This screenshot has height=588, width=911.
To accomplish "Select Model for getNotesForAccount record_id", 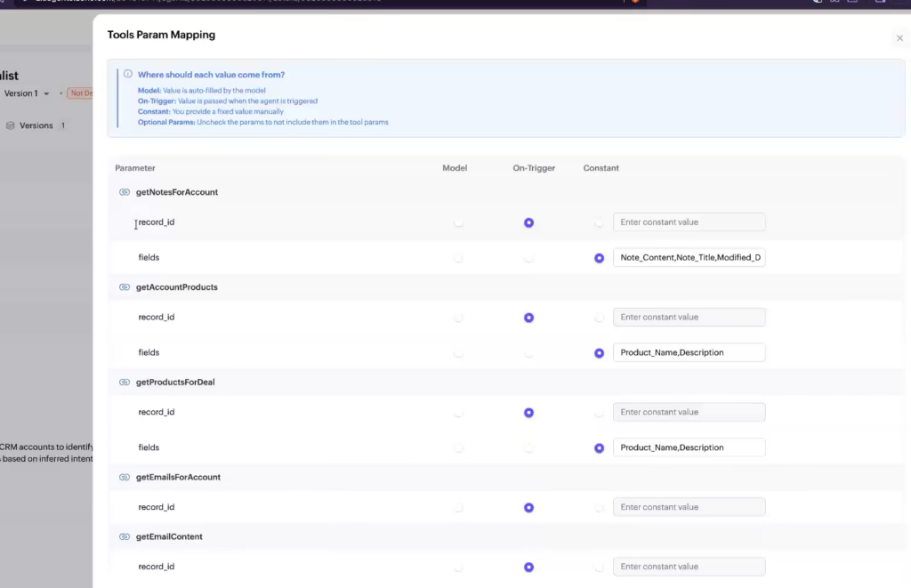I will [458, 222].
